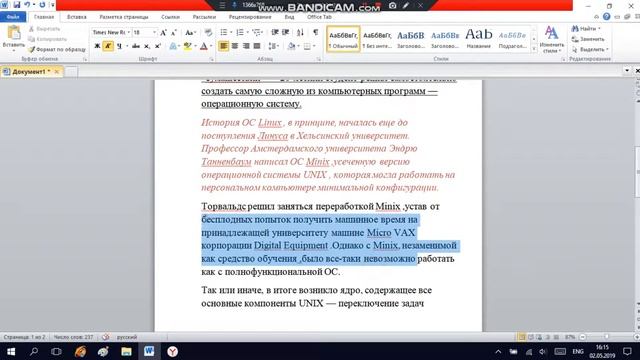Click proofing errors icon in status bar
The height and width of the screenshot is (360, 640).
(106, 337)
